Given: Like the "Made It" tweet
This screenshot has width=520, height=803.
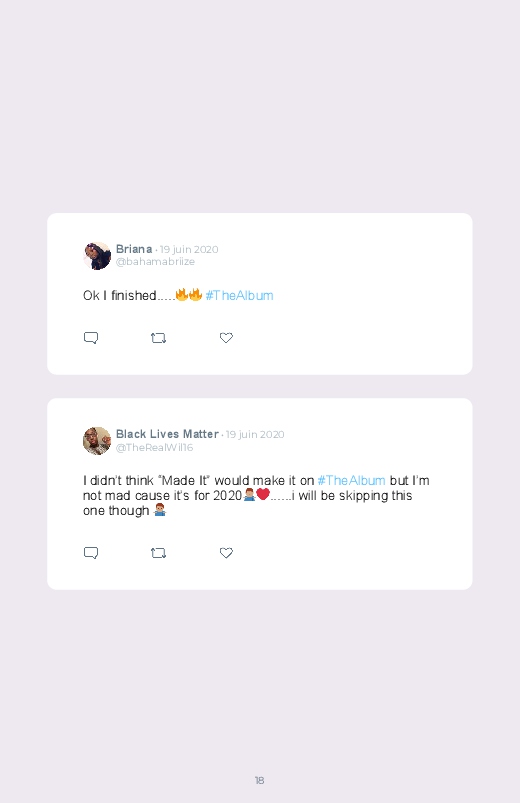Looking at the screenshot, I should coord(226,553).
